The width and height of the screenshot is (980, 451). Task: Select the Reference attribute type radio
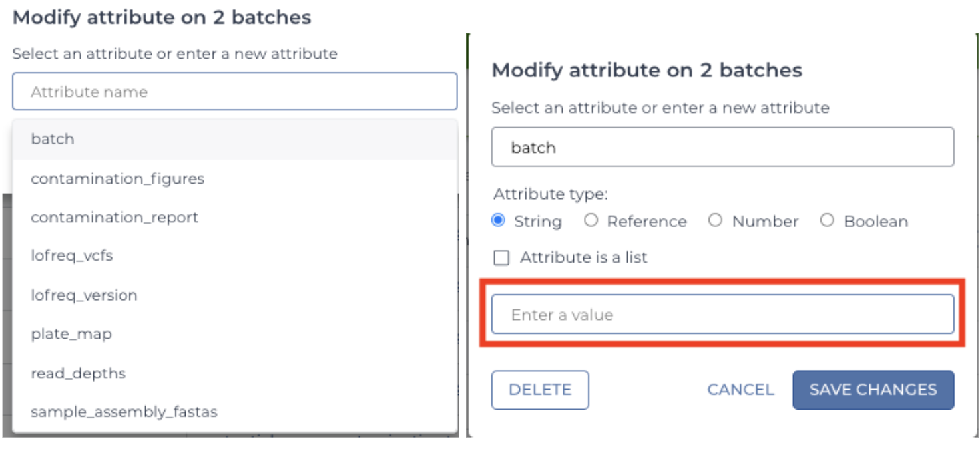(x=591, y=220)
